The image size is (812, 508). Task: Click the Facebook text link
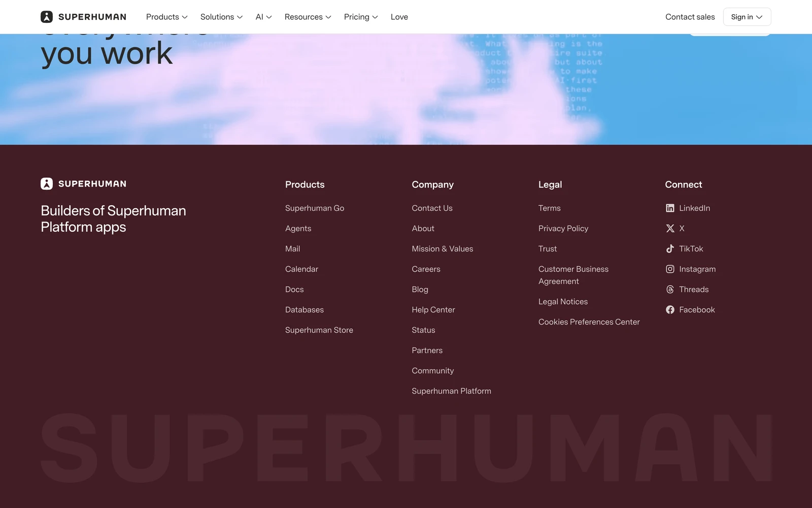[x=697, y=310]
